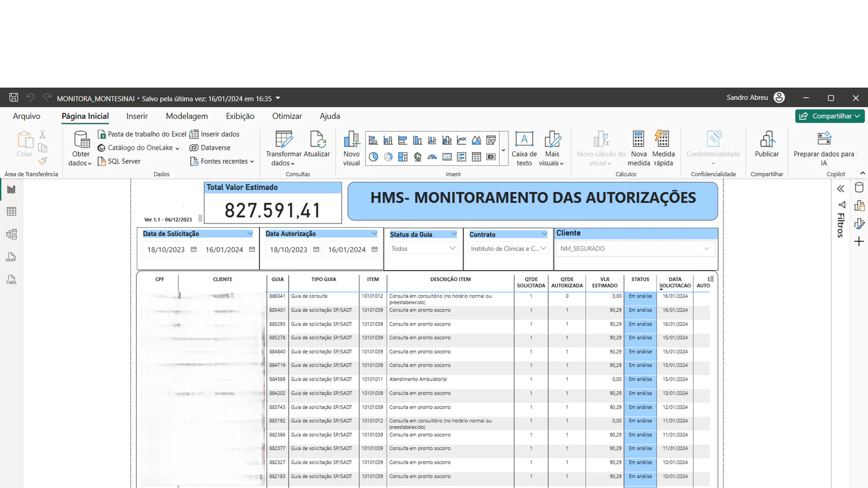
Task: Insert a funnel/slicer visual from gallery
Action: [491, 140]
